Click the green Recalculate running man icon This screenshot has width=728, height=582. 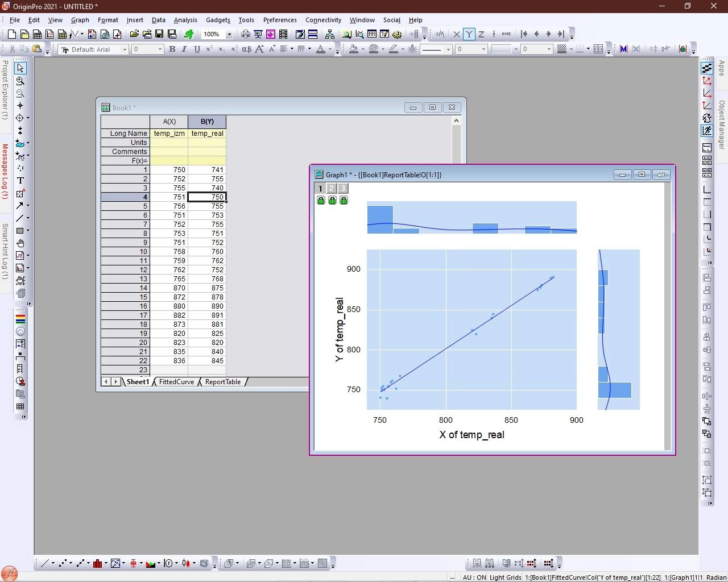click(x=188, y=34)
